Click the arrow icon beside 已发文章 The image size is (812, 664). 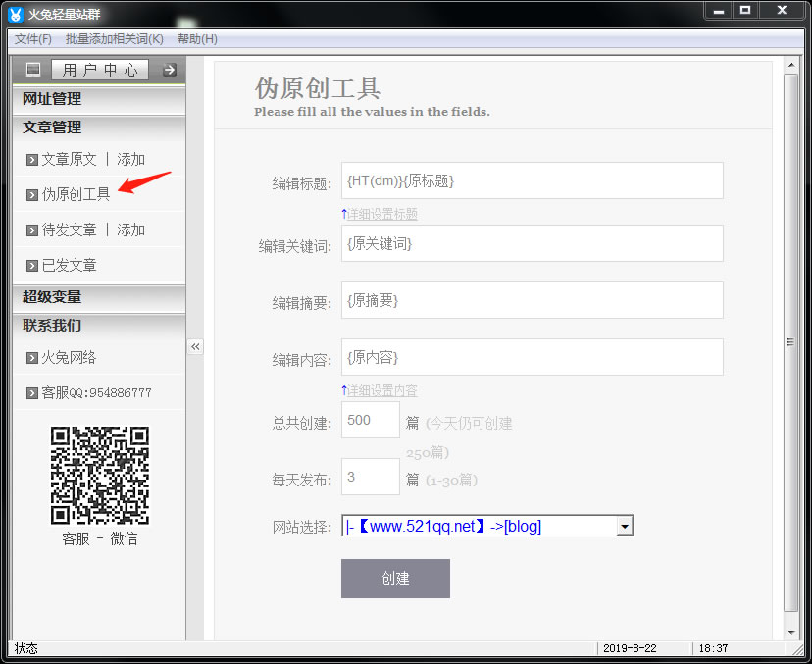coord(32,266)
